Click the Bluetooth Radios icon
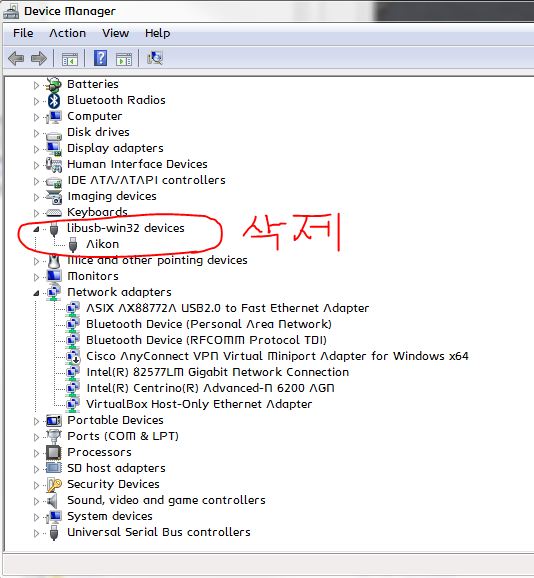The height and width of the screenshot is (578, 534). pos(54,101)
